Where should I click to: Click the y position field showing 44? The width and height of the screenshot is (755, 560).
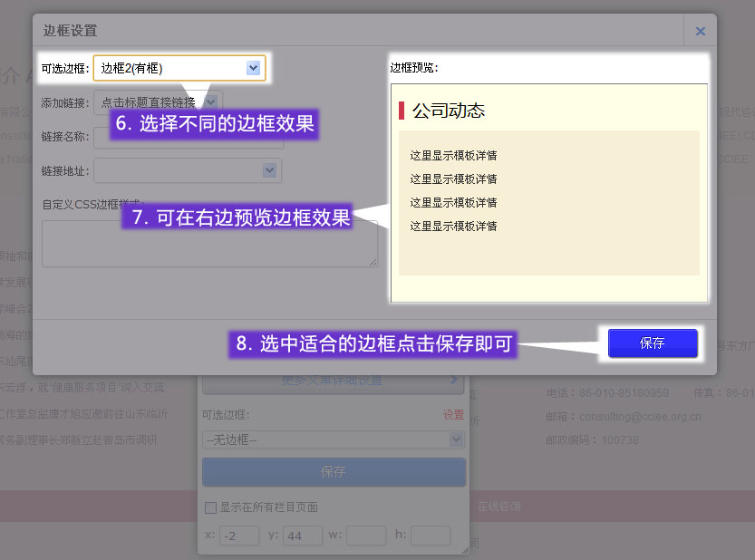click(x=304, y=536)
